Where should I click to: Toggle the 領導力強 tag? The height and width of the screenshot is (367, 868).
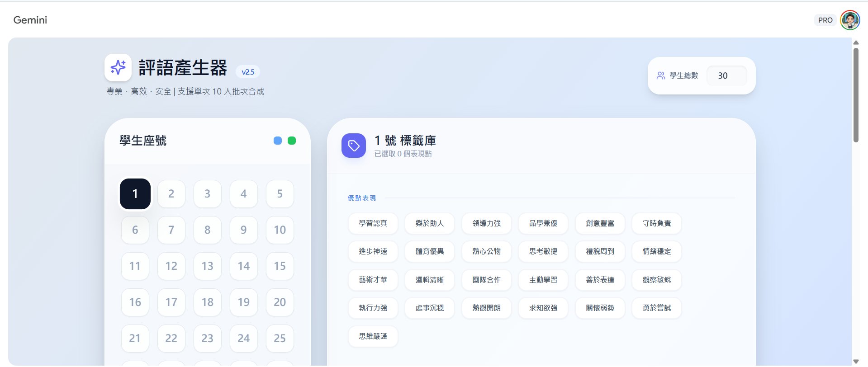pyautogui.click(x=487, y=223)
